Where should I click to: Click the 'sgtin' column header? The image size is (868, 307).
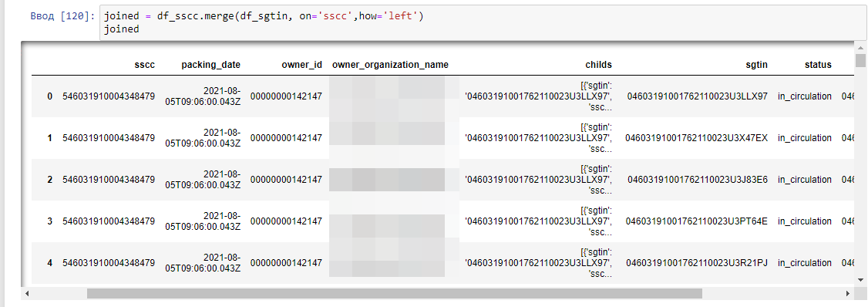(x=756, y=65)
